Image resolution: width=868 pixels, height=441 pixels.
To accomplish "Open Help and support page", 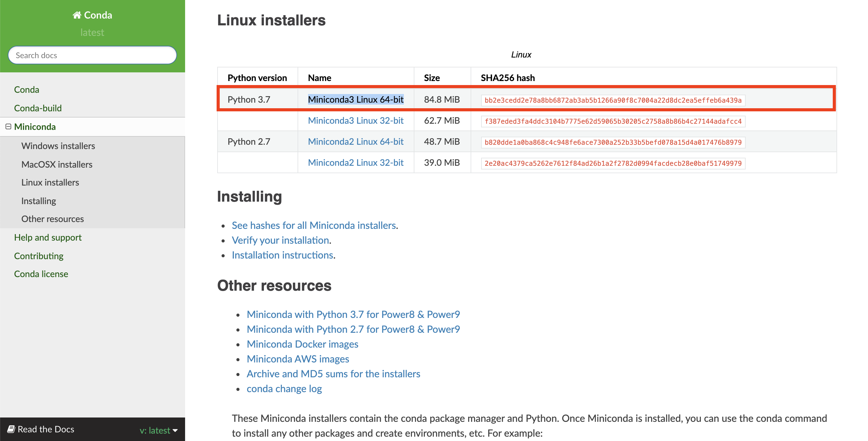I will pos(48,238).
